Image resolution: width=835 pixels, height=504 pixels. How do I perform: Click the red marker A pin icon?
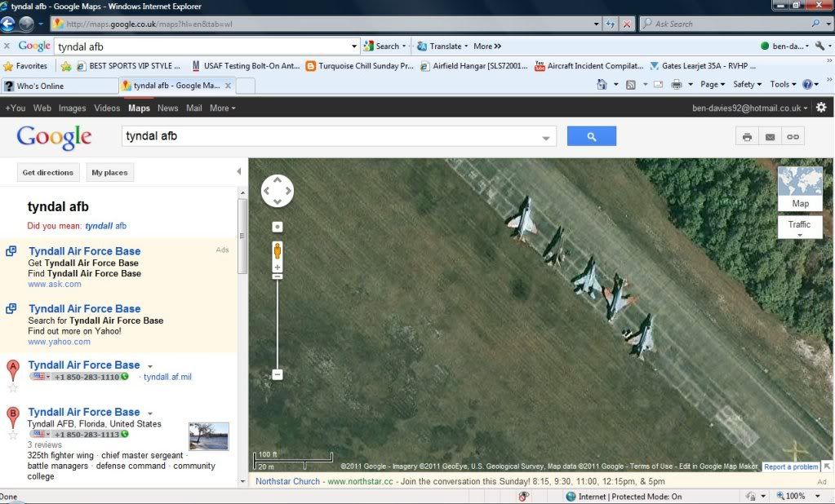[13, 370]
